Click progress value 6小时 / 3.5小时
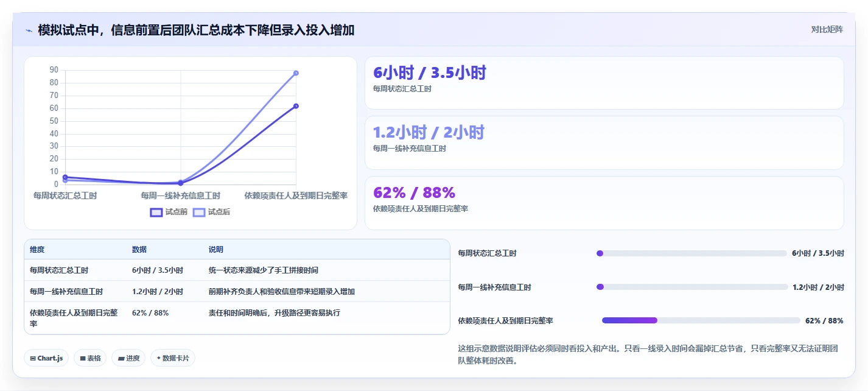The image size is (868, 391). (x=818, y=253)
